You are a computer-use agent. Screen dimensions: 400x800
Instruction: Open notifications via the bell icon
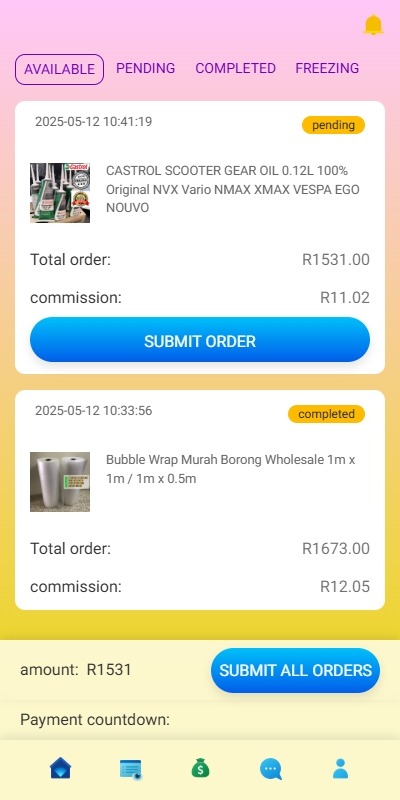373,25
